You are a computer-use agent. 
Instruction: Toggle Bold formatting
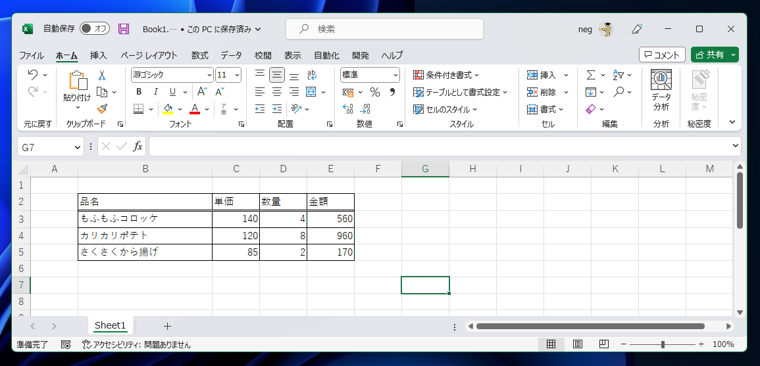139,92
